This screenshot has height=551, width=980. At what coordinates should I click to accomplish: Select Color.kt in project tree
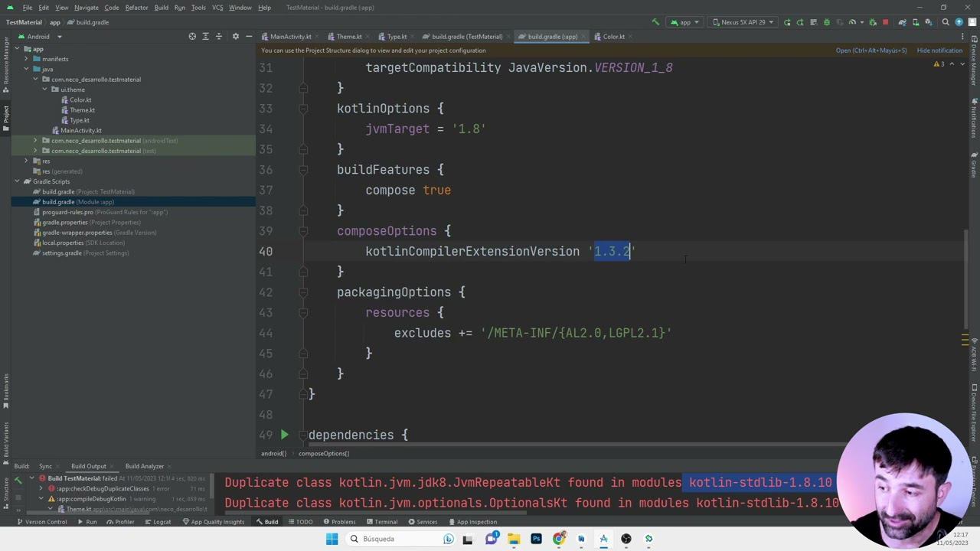click(x=80, y=99)
